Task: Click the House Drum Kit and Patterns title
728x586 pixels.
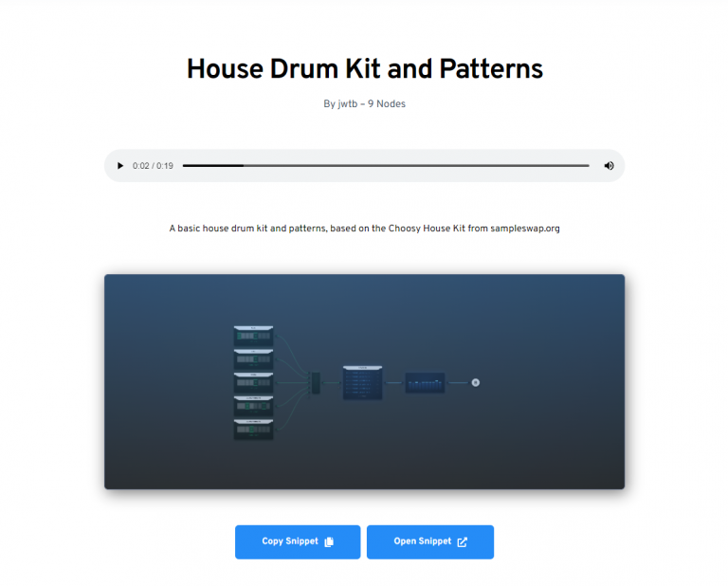Action: coord(364,68)
